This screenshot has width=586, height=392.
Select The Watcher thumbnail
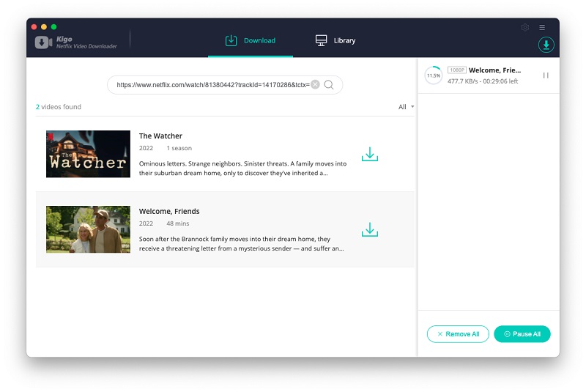[x=88, y=154]
